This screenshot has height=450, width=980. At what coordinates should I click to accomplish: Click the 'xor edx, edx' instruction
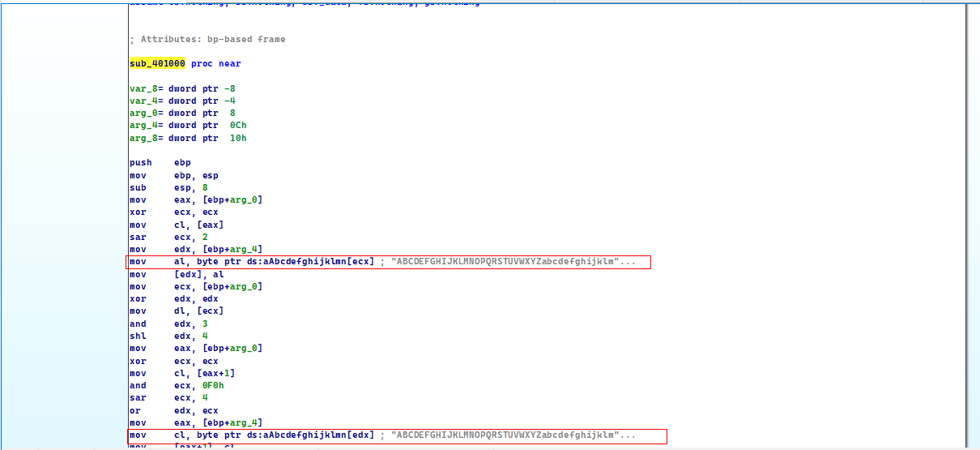(173, 298)
